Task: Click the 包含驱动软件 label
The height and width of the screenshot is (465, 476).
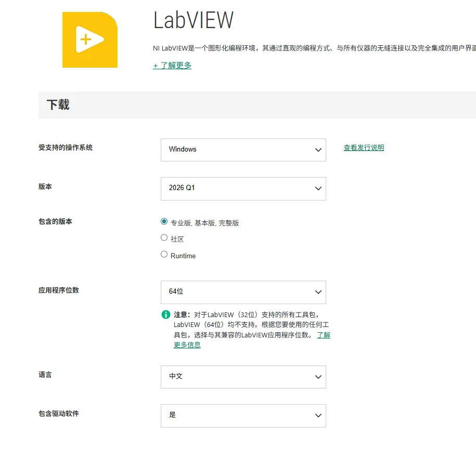Action: point(59,413)
